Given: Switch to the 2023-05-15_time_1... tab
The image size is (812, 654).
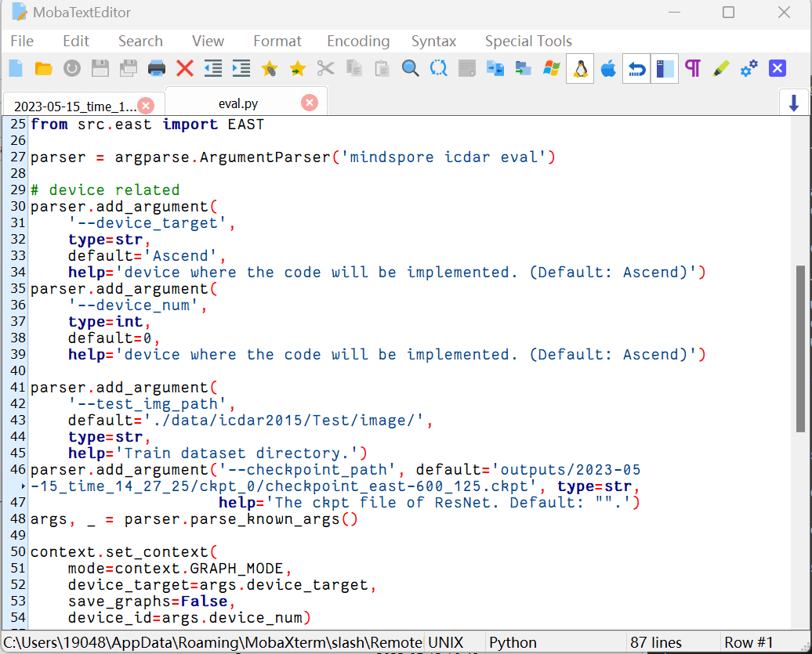Looking at the screenshot, I should coord(75,106).
